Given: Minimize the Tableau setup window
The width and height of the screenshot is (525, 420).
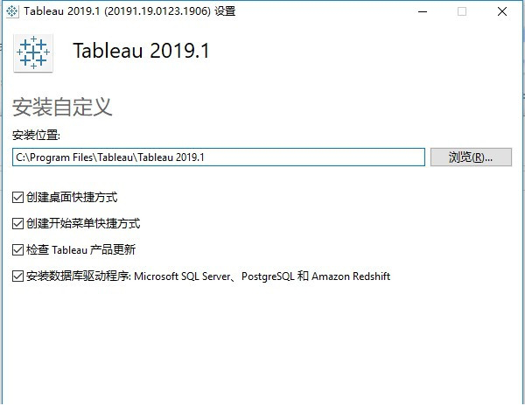Looking at the screenshot, I should pyautogui.click(x=423, y=11).
